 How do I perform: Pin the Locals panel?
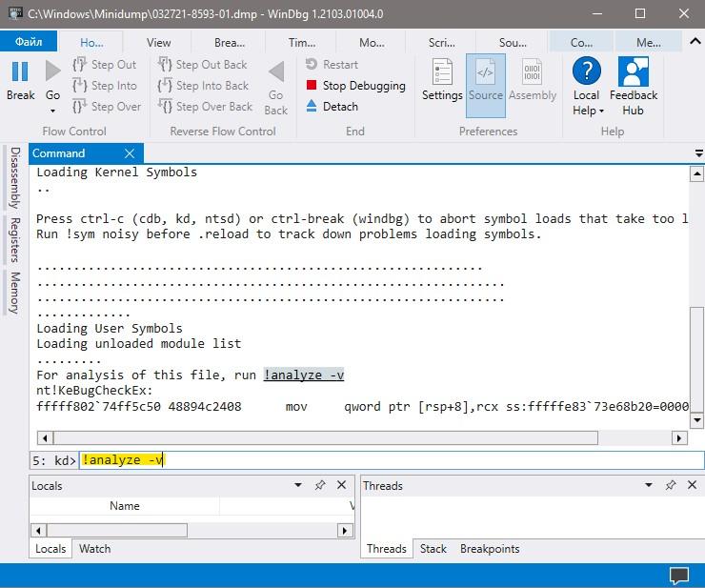click(320, 485)
